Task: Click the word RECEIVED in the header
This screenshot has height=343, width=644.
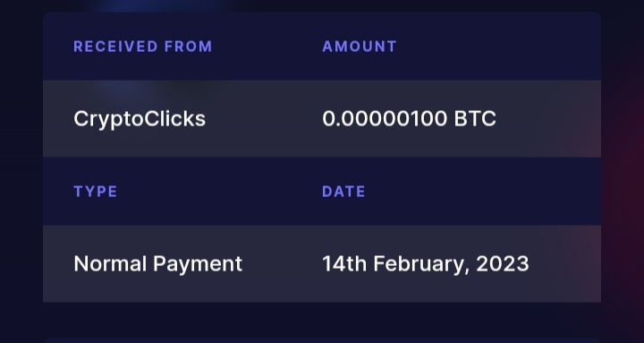Action: (115, 47)
